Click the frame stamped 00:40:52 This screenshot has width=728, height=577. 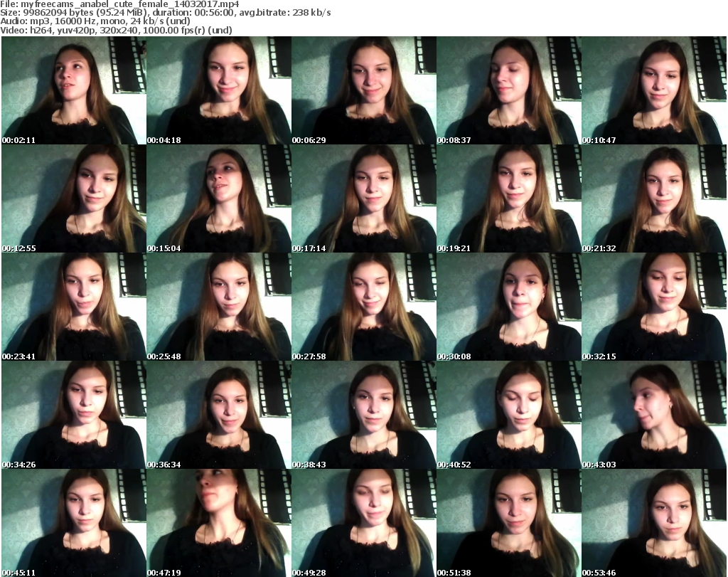(x=509, y=415)
